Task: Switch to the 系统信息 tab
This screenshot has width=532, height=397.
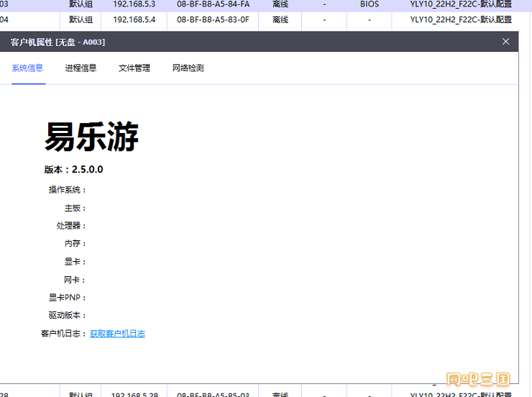Action: [27, 68]
